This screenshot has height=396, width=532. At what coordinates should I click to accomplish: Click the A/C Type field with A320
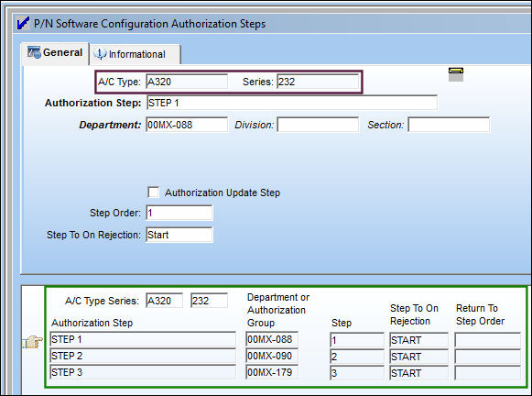pos(187,82)
